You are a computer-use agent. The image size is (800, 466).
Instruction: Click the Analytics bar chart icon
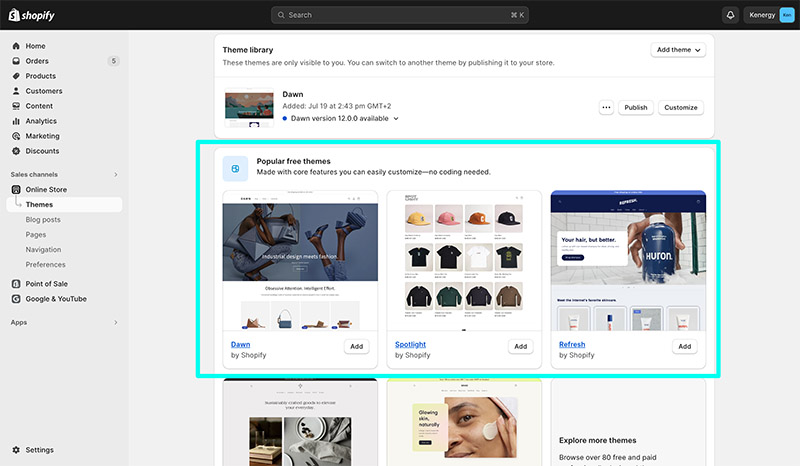[x=16, y=121]
